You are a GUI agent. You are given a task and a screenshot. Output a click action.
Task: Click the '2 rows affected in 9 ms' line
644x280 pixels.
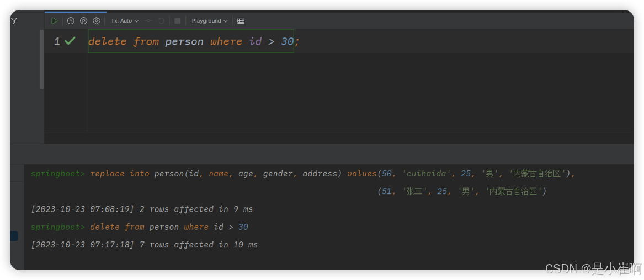tap(142, 209)
